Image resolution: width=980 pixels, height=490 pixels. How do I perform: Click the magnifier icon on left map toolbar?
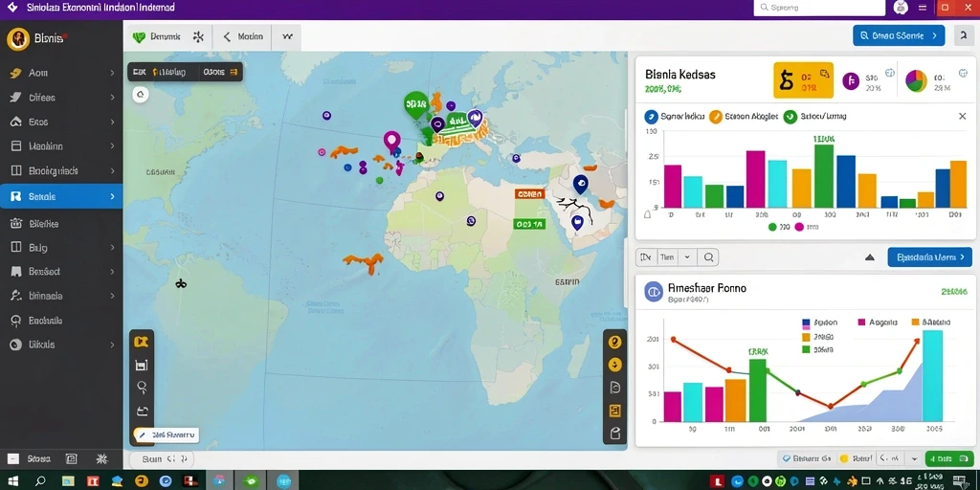click(x=142, y=387)
